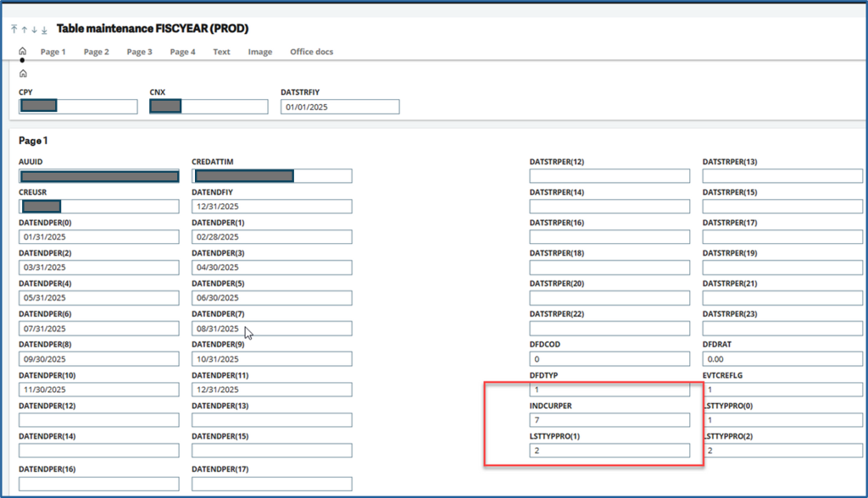The width and height of the screenshot is (868, 498).
Task: Switch to Page 3 tab
Action: [139, 53]
